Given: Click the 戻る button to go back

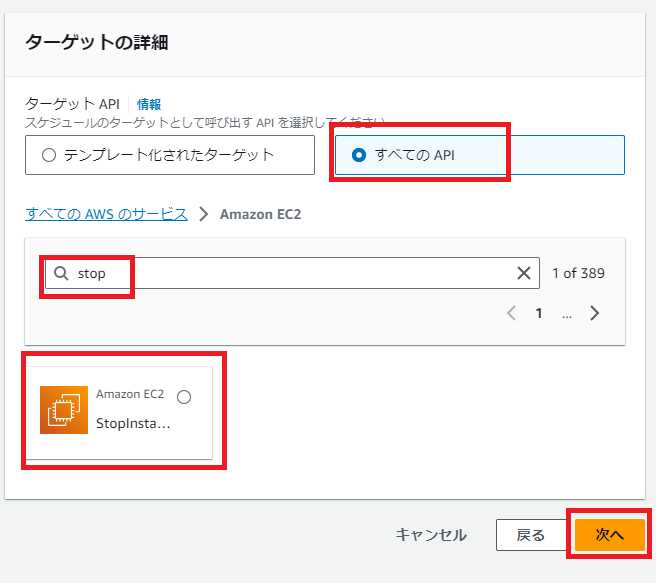Looking at the screenshot, I should pos(530,535).
